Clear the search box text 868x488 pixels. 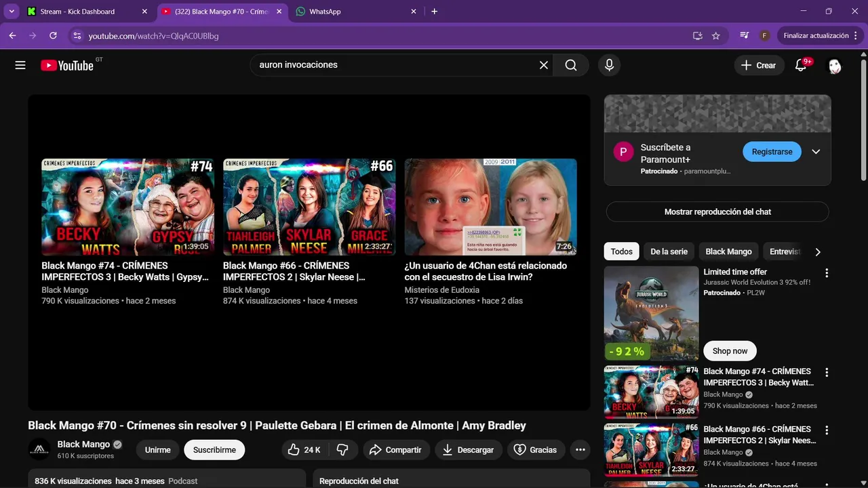pos(543,65)
